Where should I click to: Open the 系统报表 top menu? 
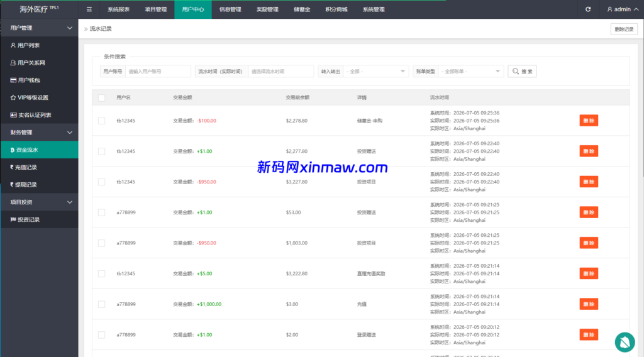(119, 9)
